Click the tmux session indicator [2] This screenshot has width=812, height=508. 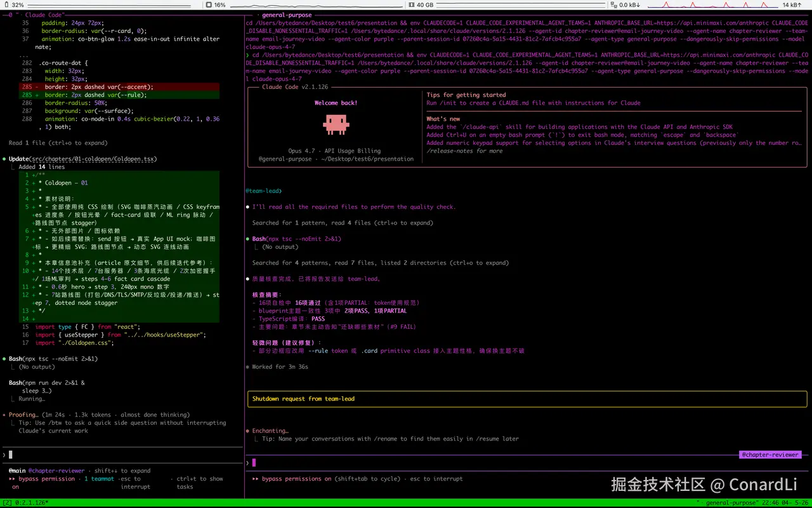(6, 502)
